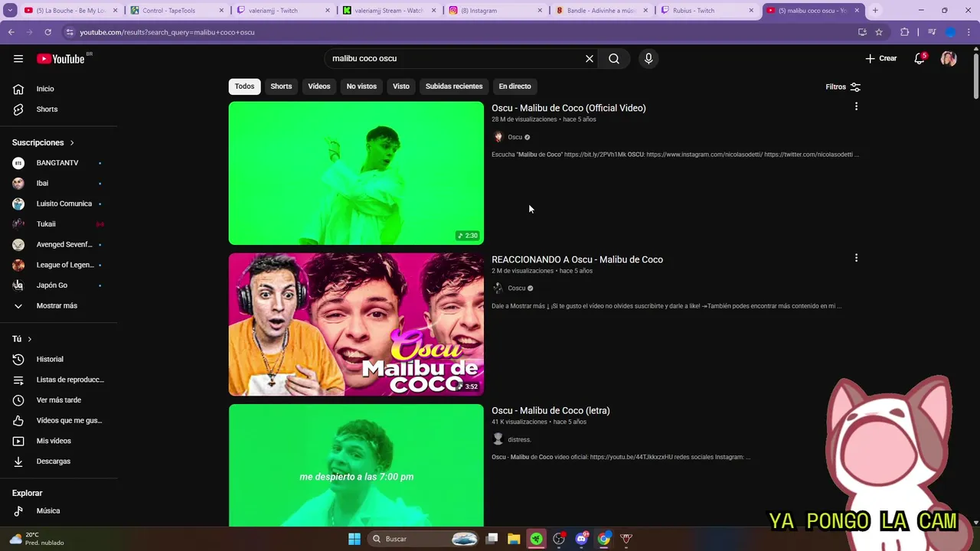Screen dimensions: 980x551
Task: Open title Oscu - Malibu de Coco (letra)
Action: 550,411
